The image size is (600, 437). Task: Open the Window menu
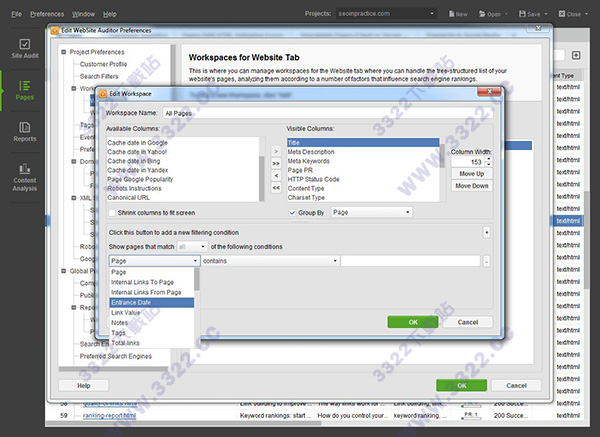(84, 15)
